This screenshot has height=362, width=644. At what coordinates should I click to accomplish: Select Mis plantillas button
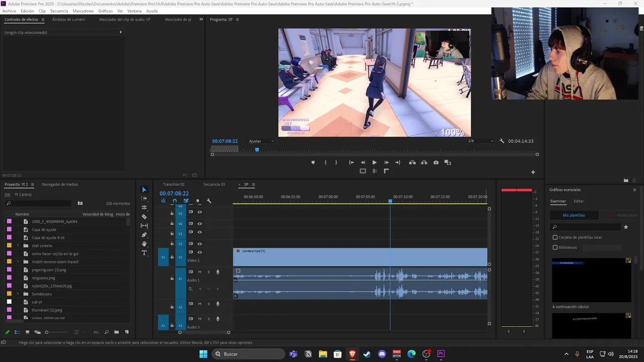click(x=574, y=215)
